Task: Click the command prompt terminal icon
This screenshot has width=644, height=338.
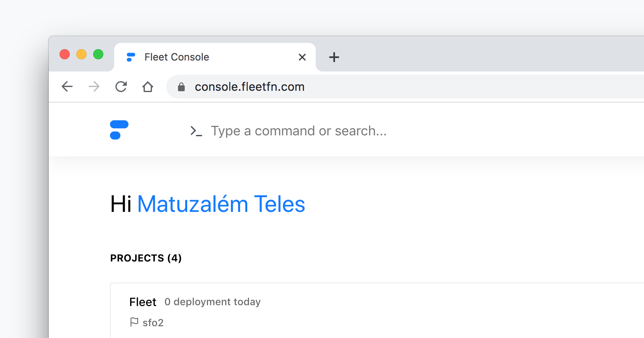Action: pos(196,131)
